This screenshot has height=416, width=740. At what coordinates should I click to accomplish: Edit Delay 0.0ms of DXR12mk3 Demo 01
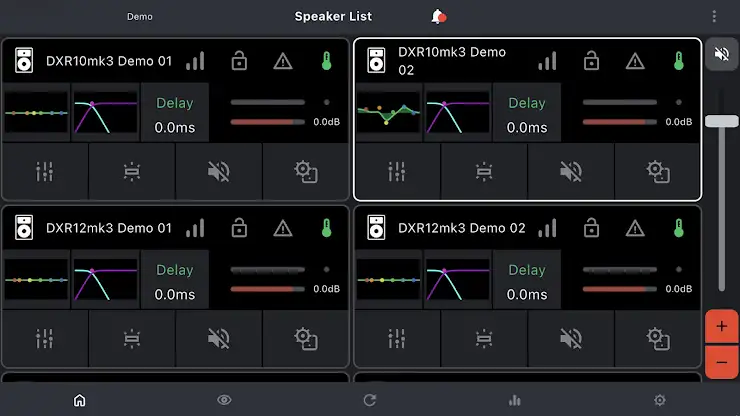(x=175, y=282)
